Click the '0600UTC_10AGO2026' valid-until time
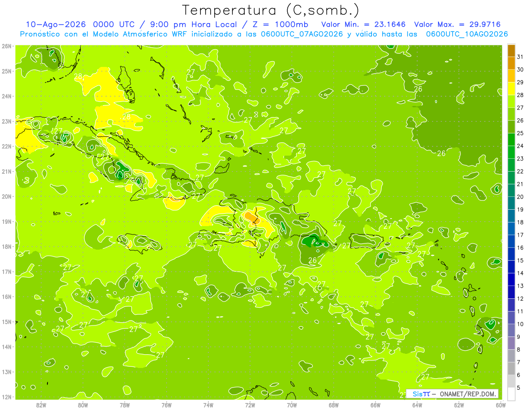 coord(467,34)
